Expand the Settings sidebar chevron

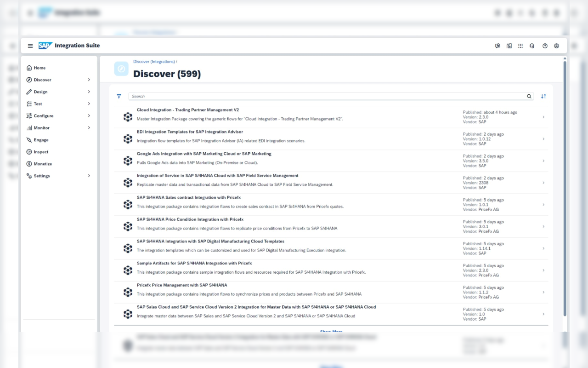(89, 176)
